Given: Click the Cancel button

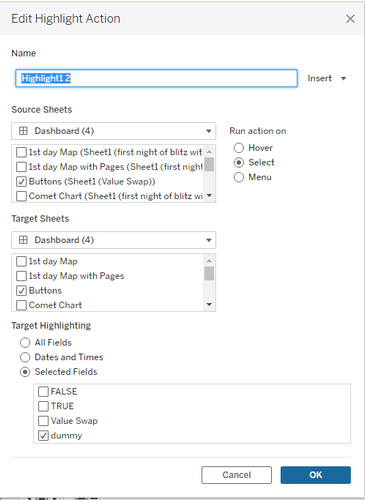Looking at the screenshot, I should click(236, 475).
